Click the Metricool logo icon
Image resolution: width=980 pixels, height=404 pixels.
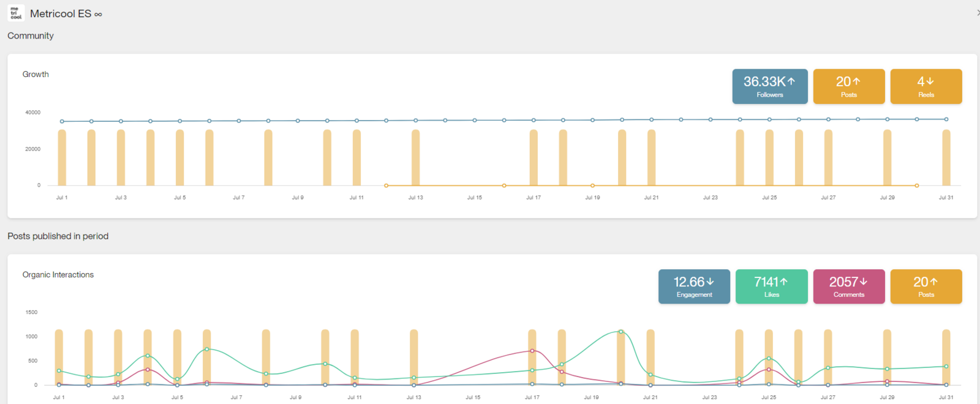tap(16, 13)
